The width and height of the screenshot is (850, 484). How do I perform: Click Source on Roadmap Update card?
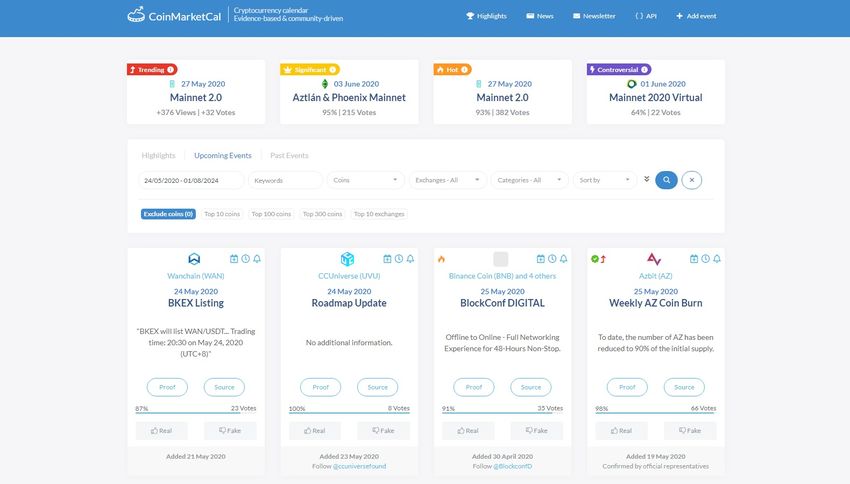click(377, 387)
